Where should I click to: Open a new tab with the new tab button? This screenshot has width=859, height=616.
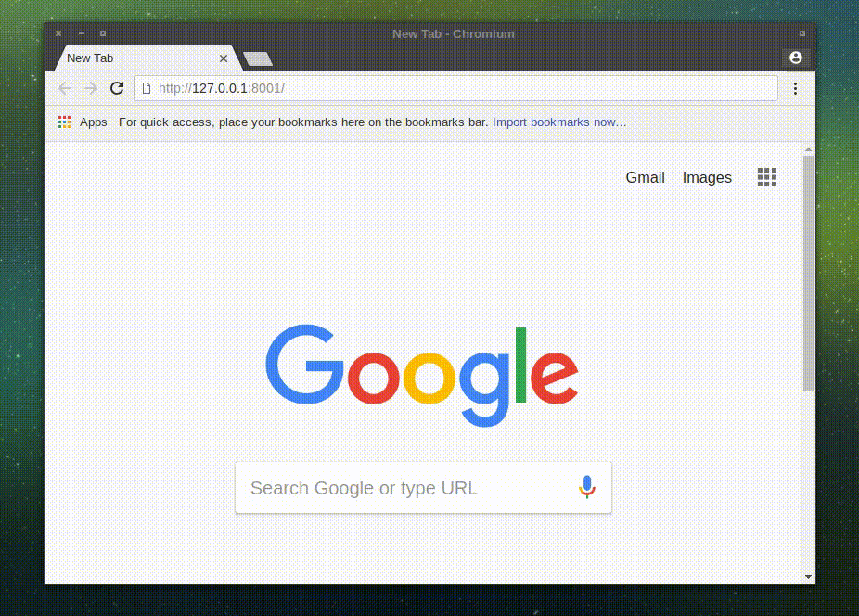(x=258, y=58)
